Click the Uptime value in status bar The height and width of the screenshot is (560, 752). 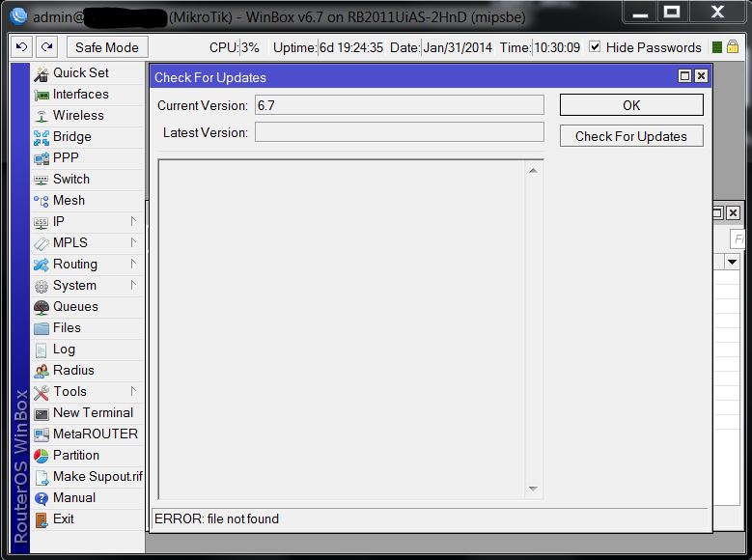click(x=351, y=47)
